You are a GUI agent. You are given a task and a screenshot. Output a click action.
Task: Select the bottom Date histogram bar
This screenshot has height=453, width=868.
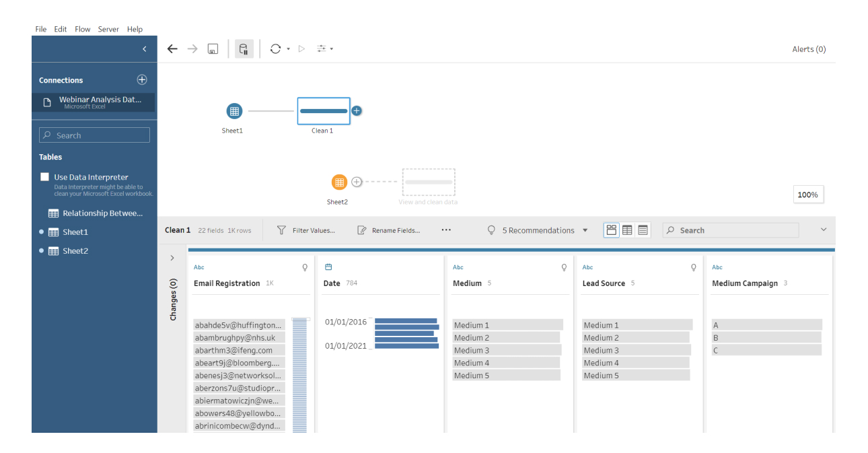pyautogui.click(x=406, y=346)
